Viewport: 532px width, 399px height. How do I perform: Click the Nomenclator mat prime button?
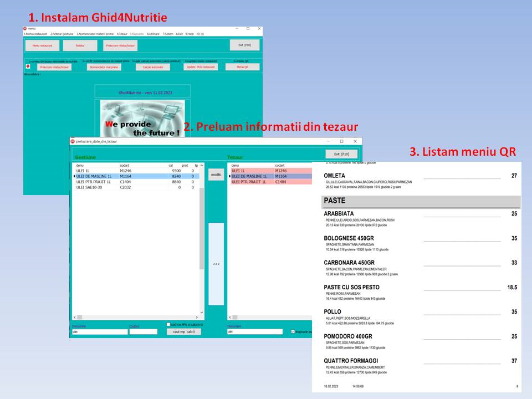coord(104,67)
